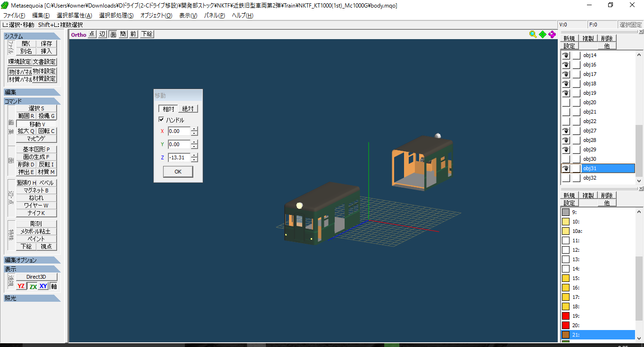
Task: Toggle the 軸 axis display button
Action: pyautogui.click(x=54, y=286)
